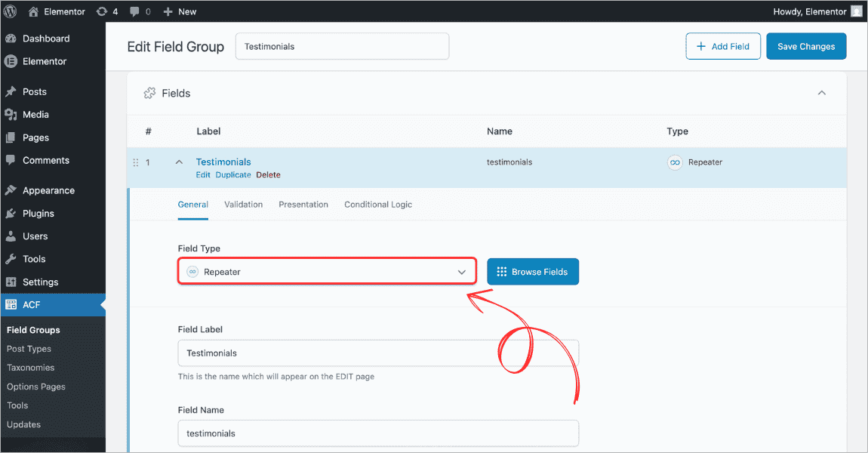868x453 pixels.
Task: Switch to the Validation tab
Action: click(244, 205)
